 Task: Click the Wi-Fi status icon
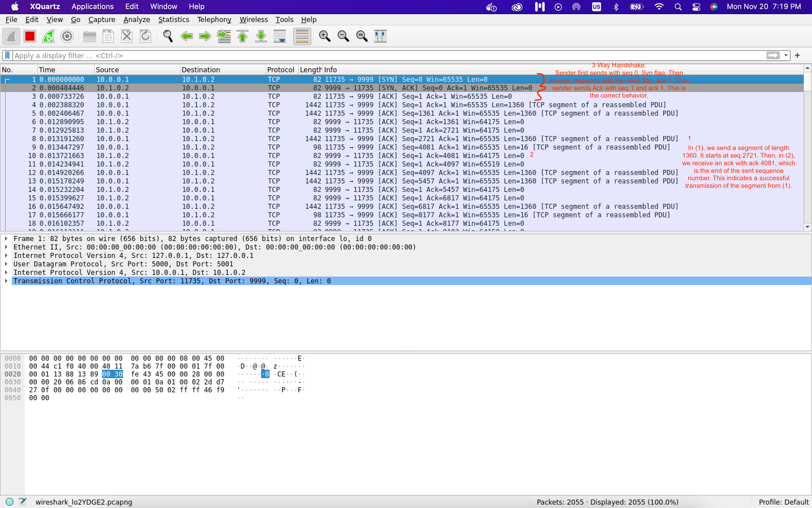659,7
